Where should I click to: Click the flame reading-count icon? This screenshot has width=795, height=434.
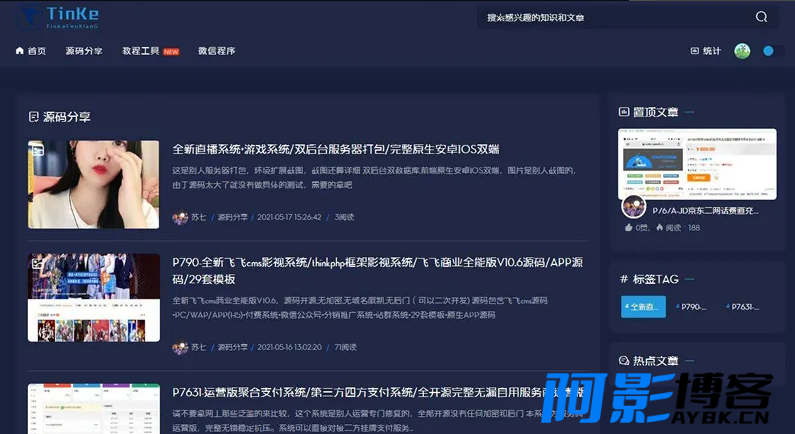tap(660, 228)
